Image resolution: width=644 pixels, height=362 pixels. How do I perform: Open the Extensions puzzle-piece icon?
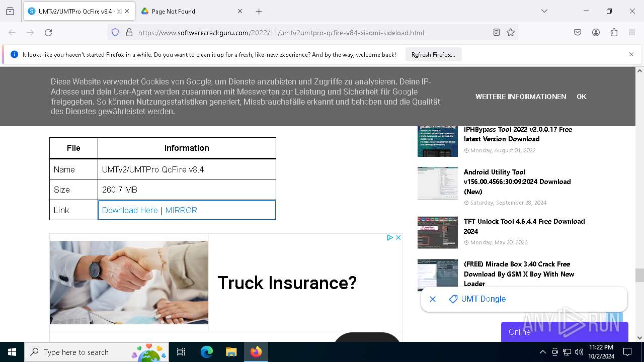tap(614, 32)
